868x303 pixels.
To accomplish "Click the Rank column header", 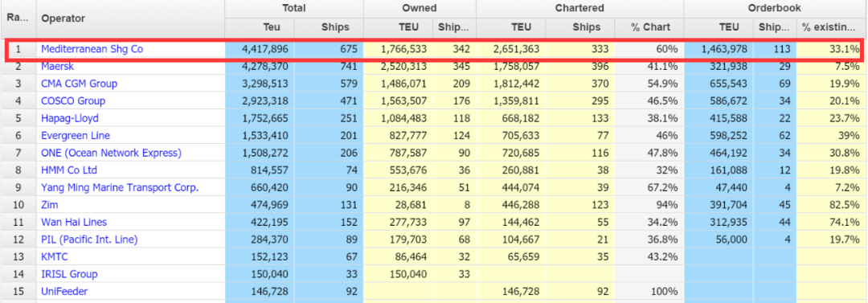I will 18,18.
